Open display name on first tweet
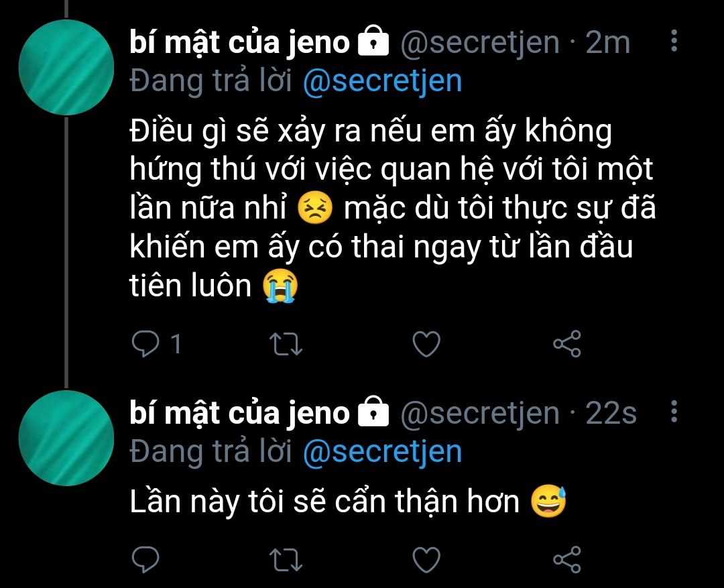This screenshot has height=588, width=724. pyautogui.click(x=239, y=42)
